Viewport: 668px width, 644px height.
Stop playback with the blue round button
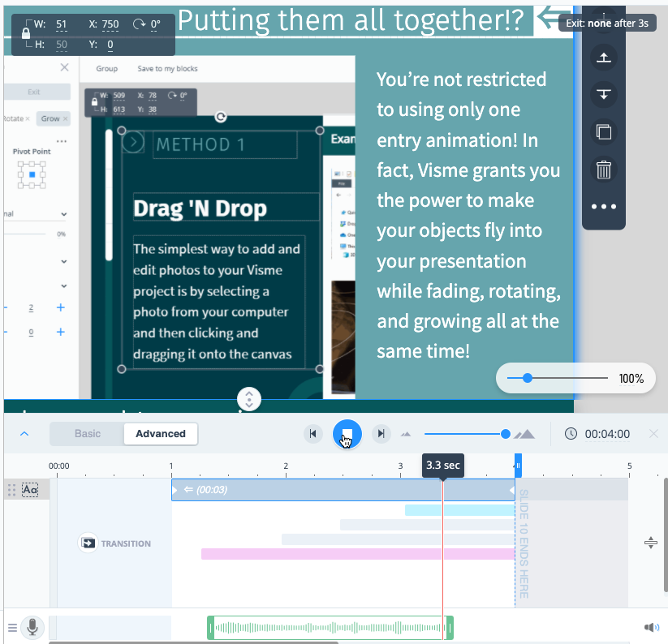[x=347, y=434]
